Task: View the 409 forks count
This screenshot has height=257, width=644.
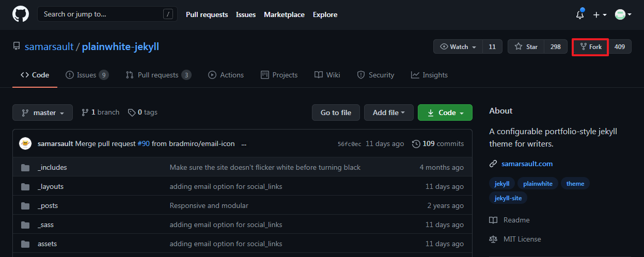Action: [x=620, y=46]
